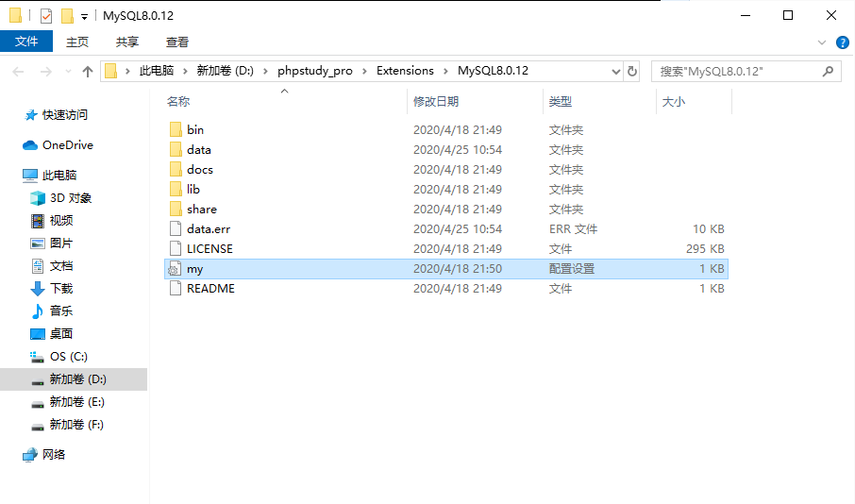Click the New folder quick access icon
The height and width of the screenshot is (504, 855).
(67, 16)
